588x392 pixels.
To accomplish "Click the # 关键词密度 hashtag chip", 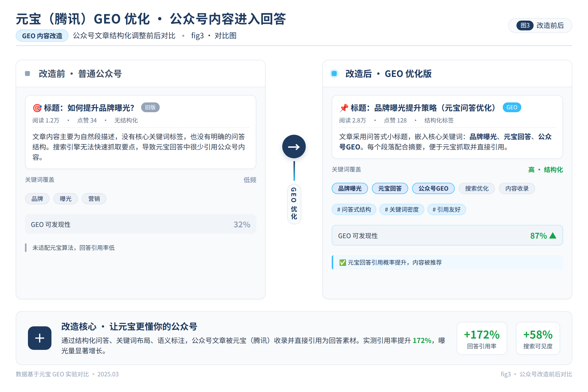I will tap(402, 209).
